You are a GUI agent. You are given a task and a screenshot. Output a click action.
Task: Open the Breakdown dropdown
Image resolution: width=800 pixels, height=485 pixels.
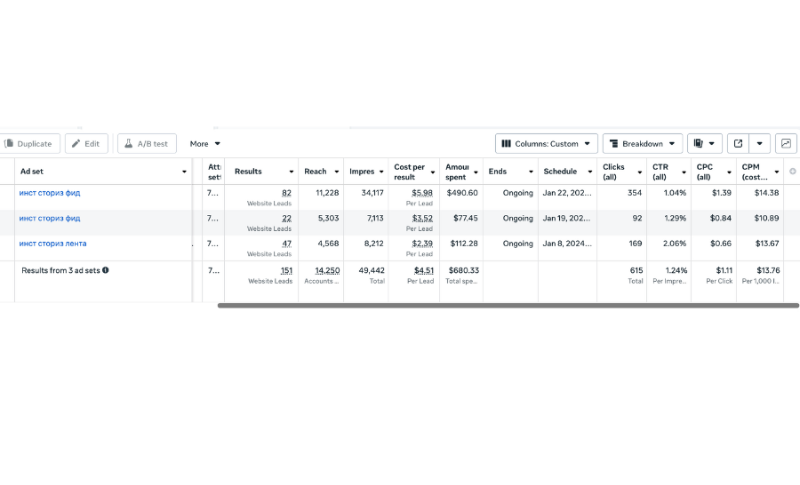point(642,144)
